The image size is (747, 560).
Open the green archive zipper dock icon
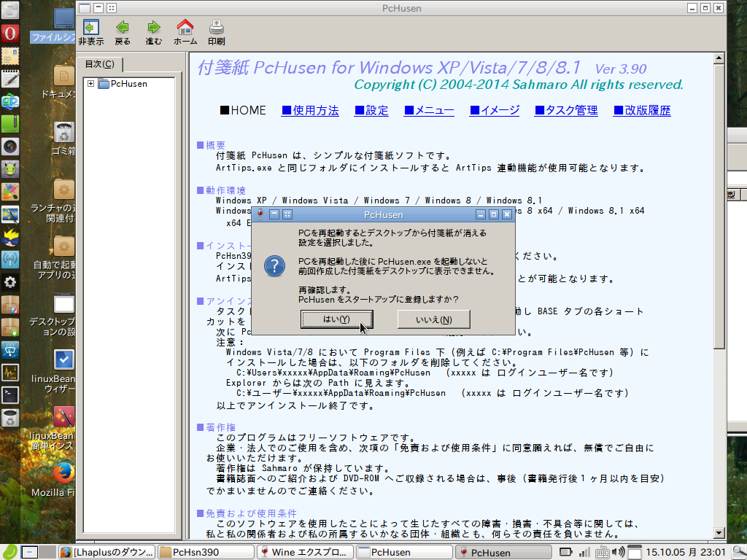(x=10, y=124)
